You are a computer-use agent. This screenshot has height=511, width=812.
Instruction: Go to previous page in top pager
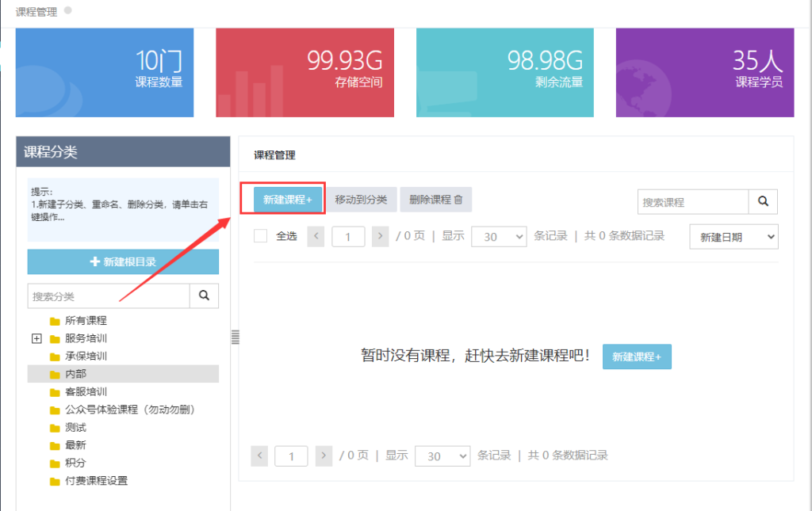coord(316,236)
